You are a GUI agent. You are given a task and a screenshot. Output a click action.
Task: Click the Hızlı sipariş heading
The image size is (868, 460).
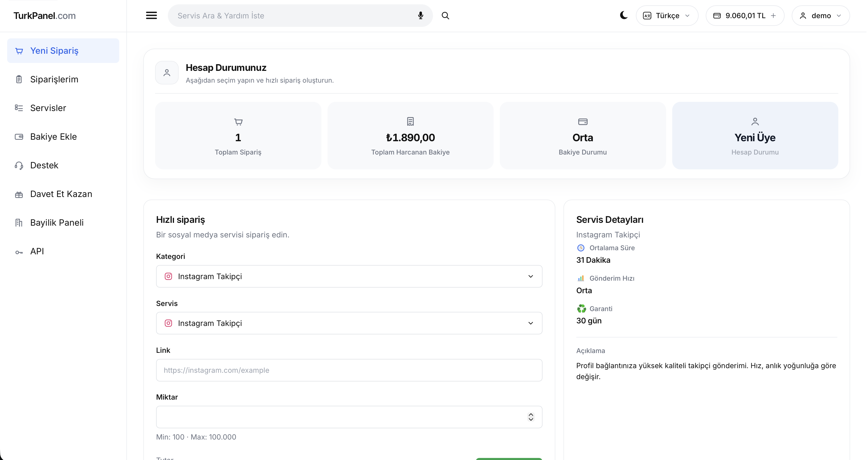[x=180, y=220]
